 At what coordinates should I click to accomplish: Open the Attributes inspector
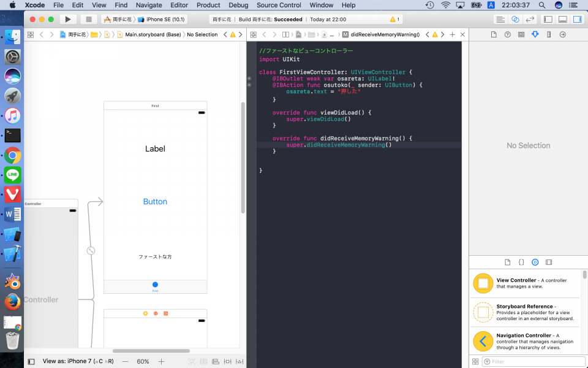click(x=535, y=34)
